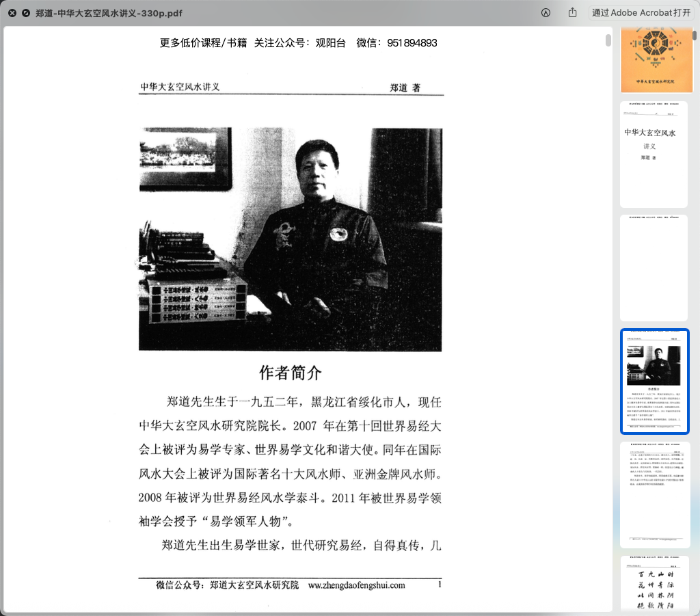
Task: Select the blank third page thumbnail
Action: [x=653, y=268]
